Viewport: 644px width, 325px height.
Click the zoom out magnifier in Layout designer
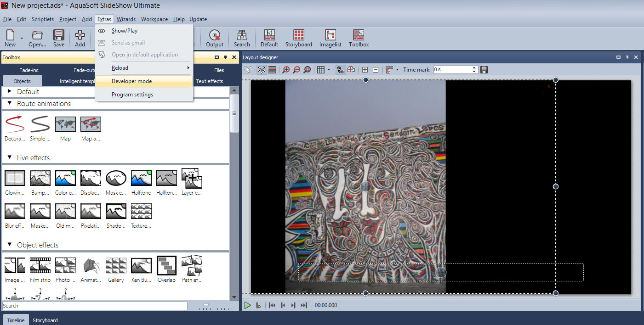296,70
